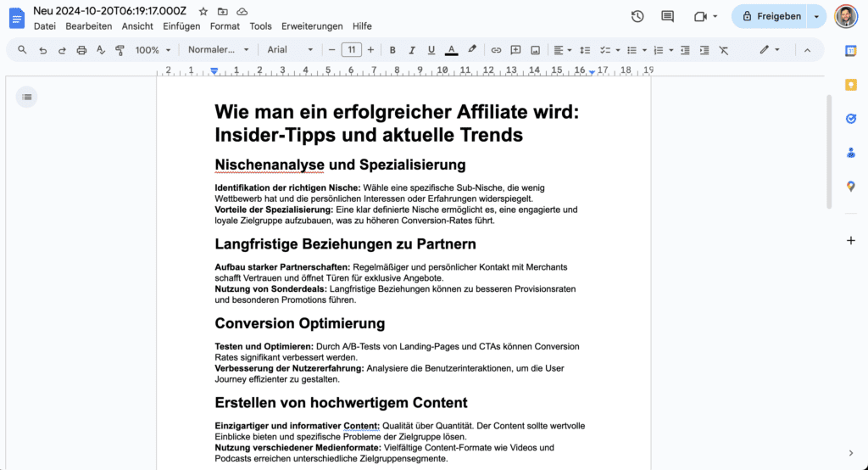Open Google Calendar side panel
The height and width of the screenshot is (470, 868).
pos(851,51)
